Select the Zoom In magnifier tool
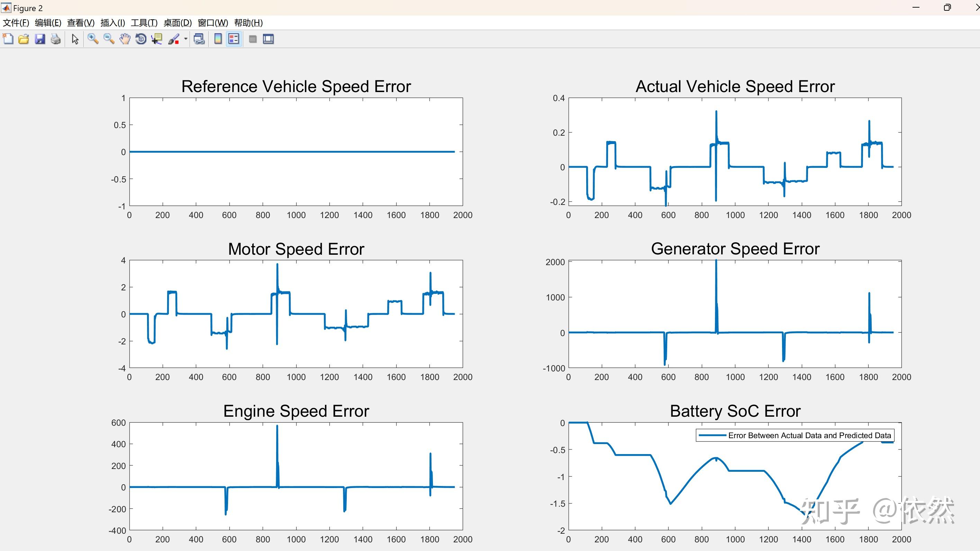Image resolution: width=980 pixels, height=551 pixels. [x=93, y=39]
